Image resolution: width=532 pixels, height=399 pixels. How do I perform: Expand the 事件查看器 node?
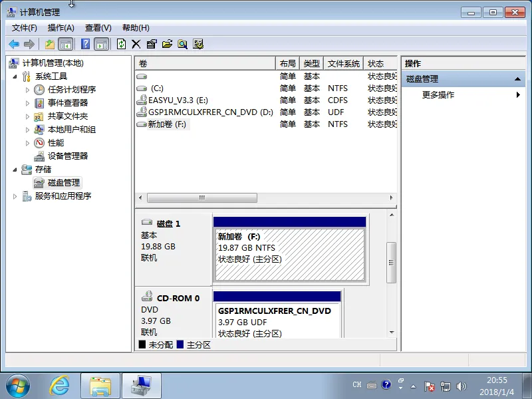(27, 103)
